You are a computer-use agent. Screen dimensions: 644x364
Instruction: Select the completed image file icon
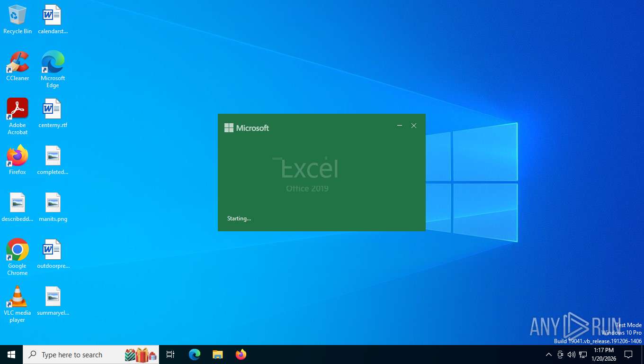tap(53, 160)
